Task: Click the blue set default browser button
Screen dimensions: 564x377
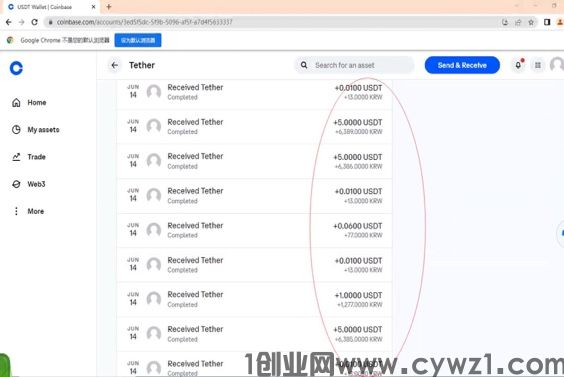Action: [138, 40]
